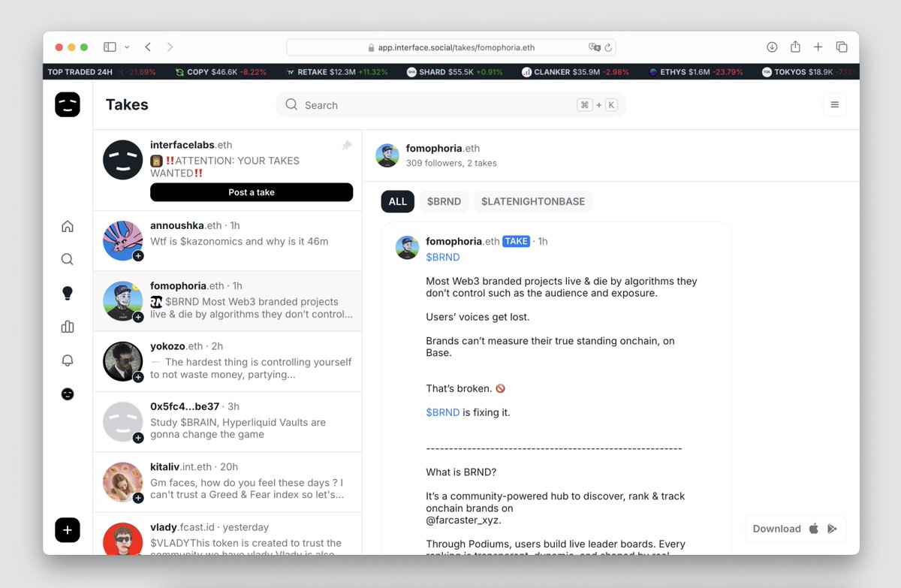
Task: Toggle the Safari sidebar icon
Action: pos(110,47)
